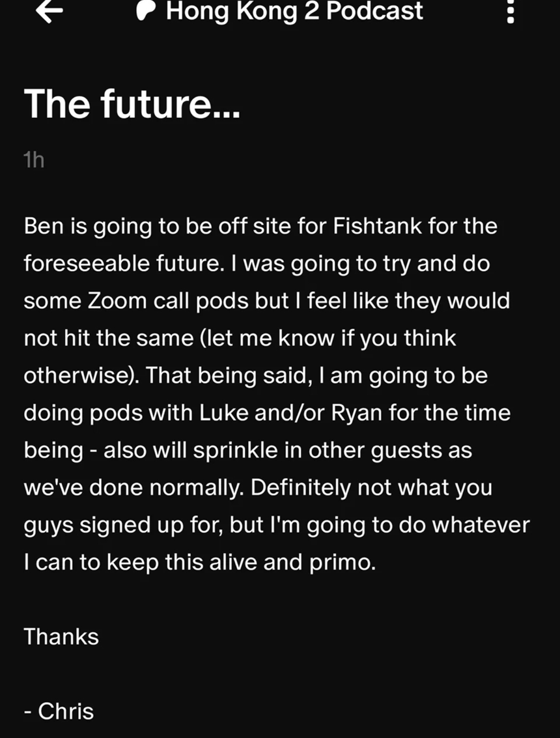
Task: Click the word "Podcast" in the header
Action: [374, 11]
